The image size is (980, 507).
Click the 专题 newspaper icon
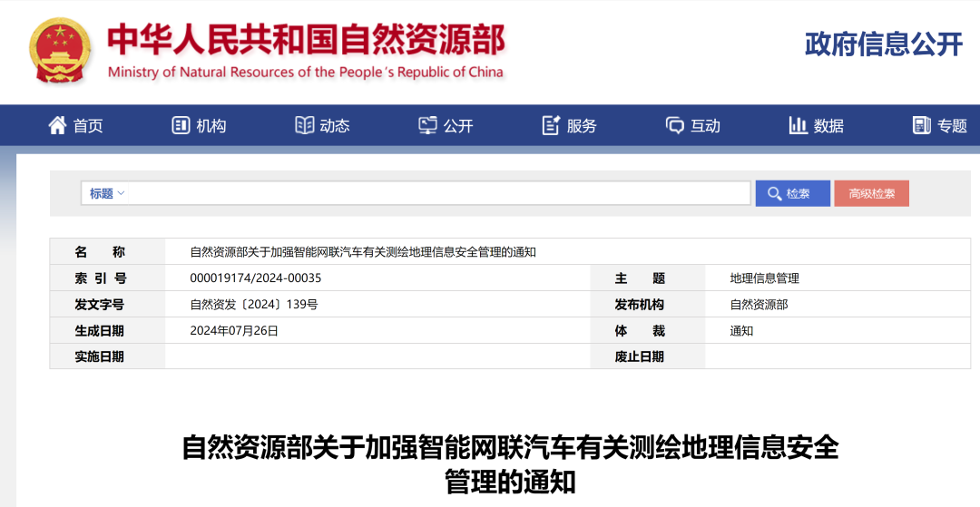coord(922,125)
